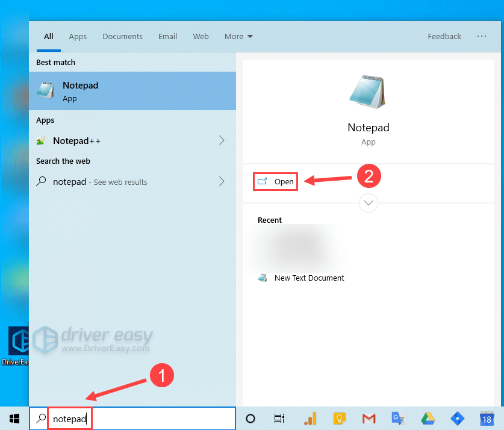Viewport: 504px width, 430px height.
Task: Click the Feedback link
Action: click(444, 37)
